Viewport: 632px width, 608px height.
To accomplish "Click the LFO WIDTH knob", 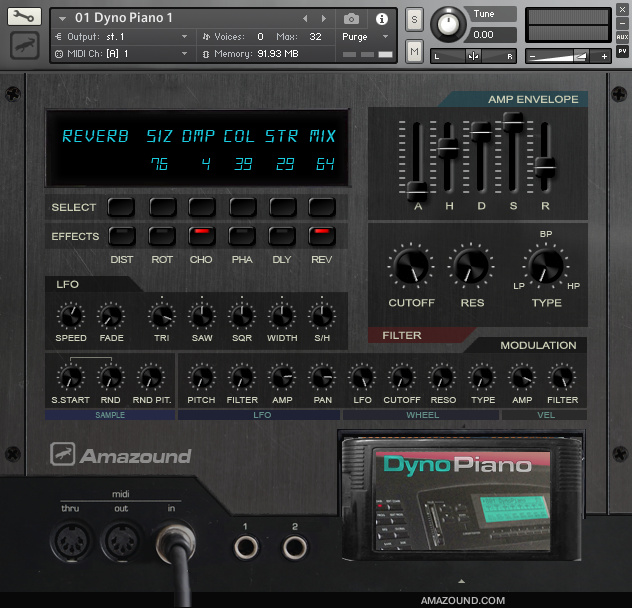I will 282,316.
